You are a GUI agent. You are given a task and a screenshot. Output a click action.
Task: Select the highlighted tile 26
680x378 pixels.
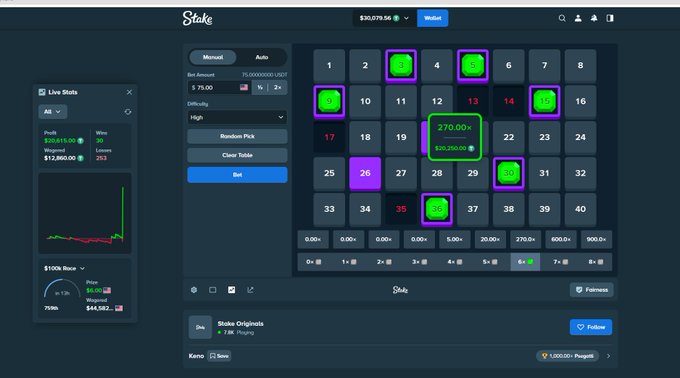pos(365,173)
